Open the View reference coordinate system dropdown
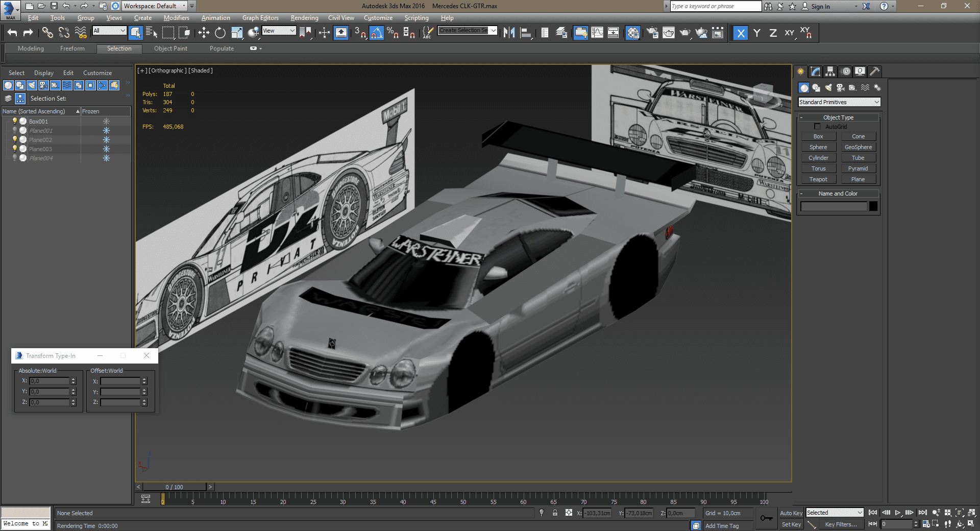This screenshot has height=531, width=980. click(x=279, y=31)
